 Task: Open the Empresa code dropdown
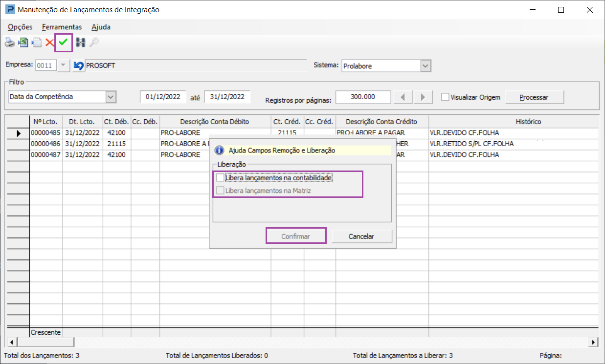[x=64, y=65]
